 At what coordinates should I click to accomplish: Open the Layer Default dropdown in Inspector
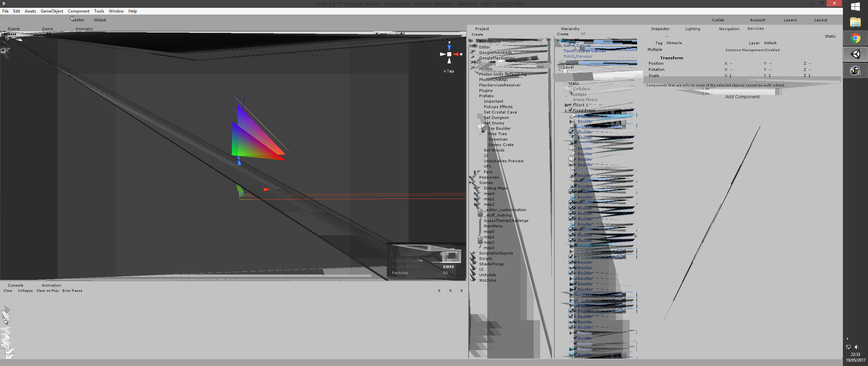[770, 43]
